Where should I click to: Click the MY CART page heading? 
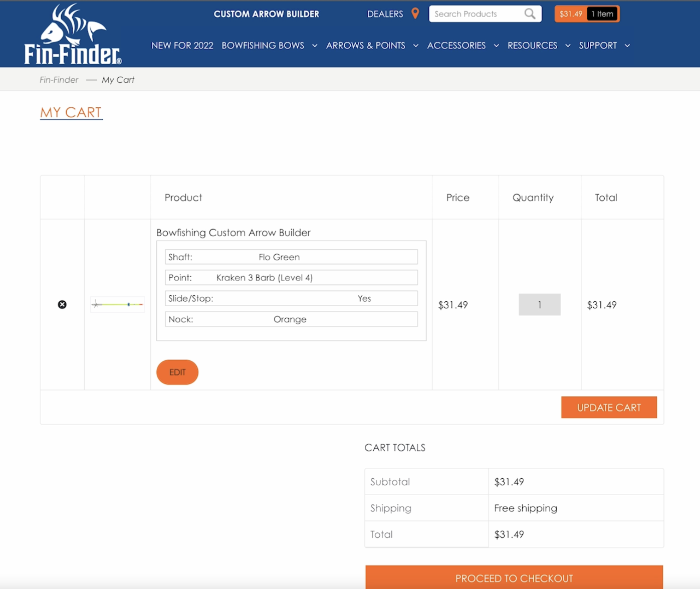[71, 112]
